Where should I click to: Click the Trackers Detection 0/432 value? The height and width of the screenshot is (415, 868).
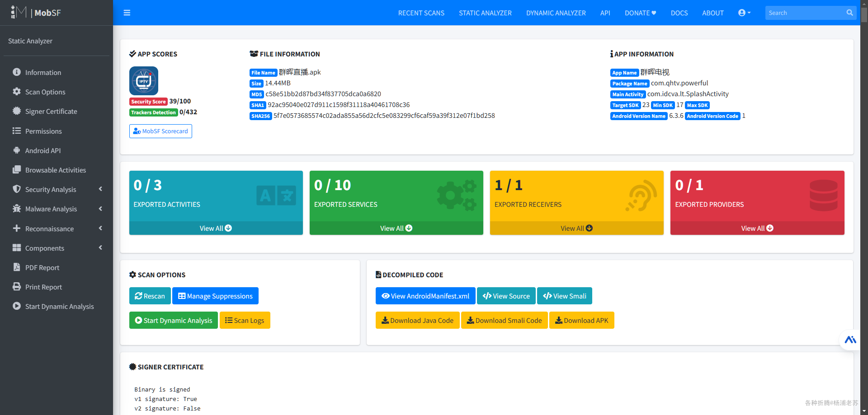[188, 112]
